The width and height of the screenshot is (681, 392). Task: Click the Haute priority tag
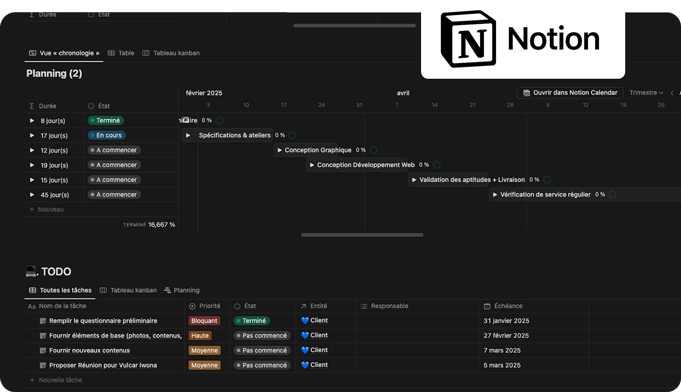pos(200,336)
